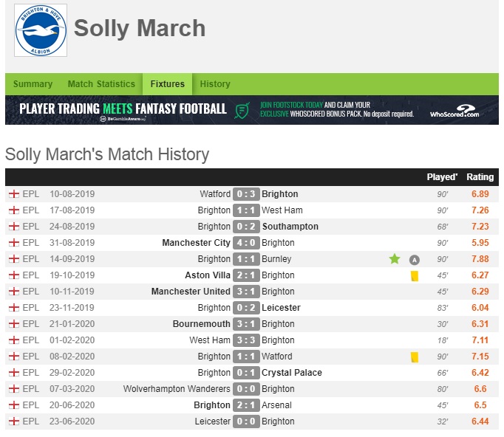Open the 2:1 Brighton vs Arsenal score

coord(246,405)
